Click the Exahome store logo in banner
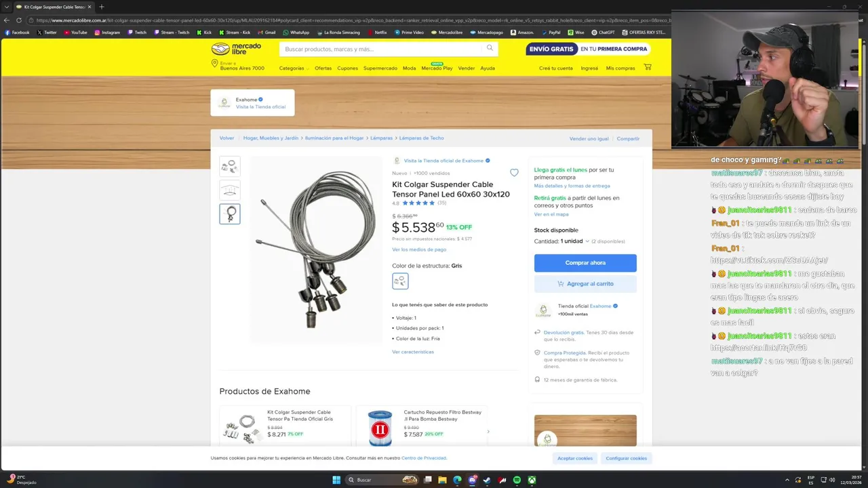868x488 pixels. click(x=224, y=103)
